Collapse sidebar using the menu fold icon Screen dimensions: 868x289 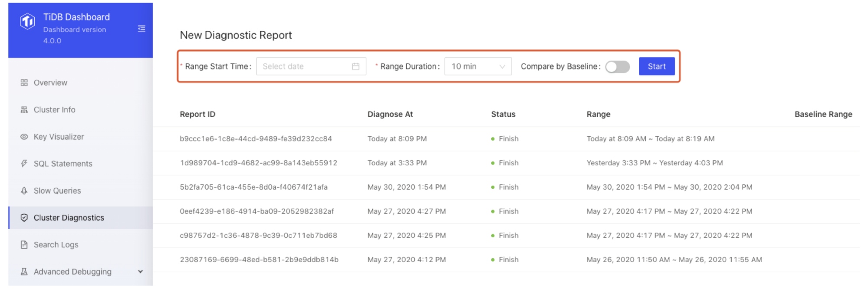coord(141,29)
